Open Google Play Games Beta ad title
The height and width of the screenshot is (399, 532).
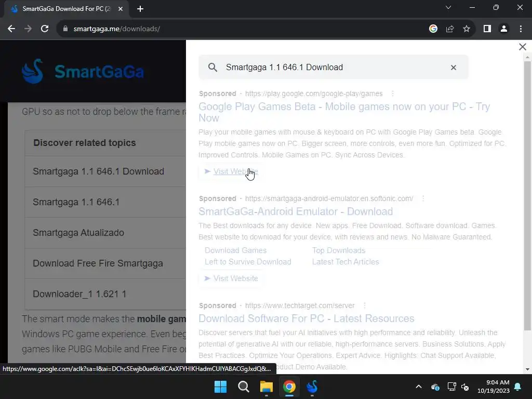tap(344, 112)
